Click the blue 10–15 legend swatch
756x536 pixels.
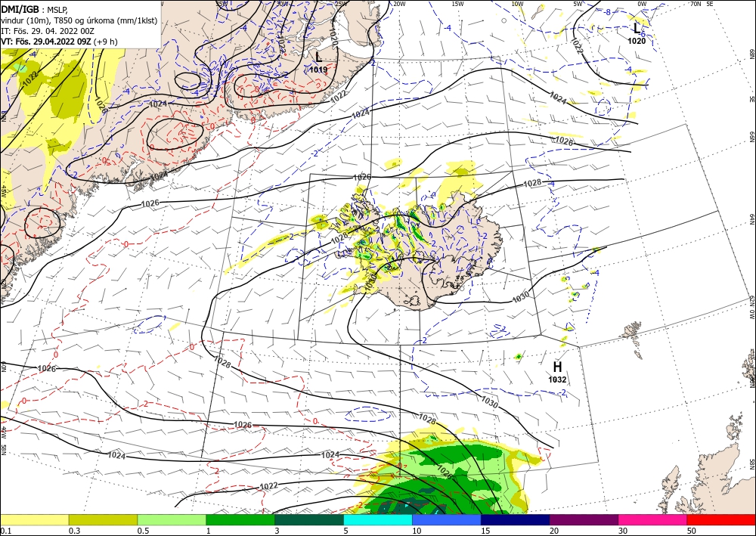point(447,519)
